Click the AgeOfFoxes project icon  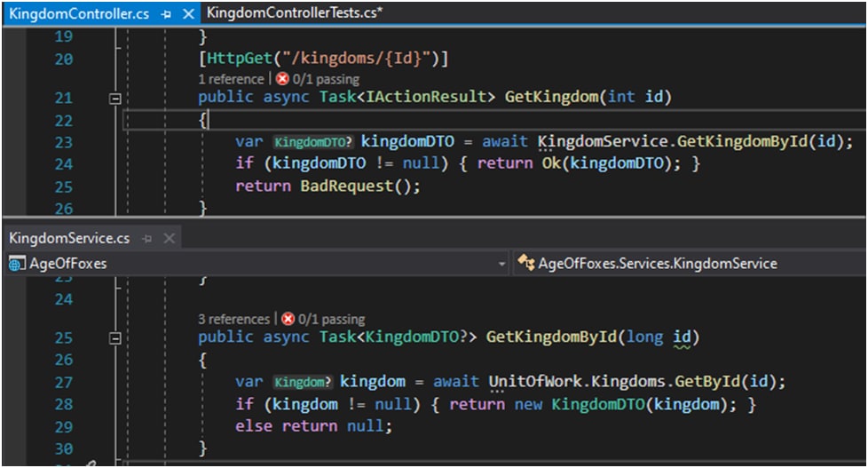point(17,264)
